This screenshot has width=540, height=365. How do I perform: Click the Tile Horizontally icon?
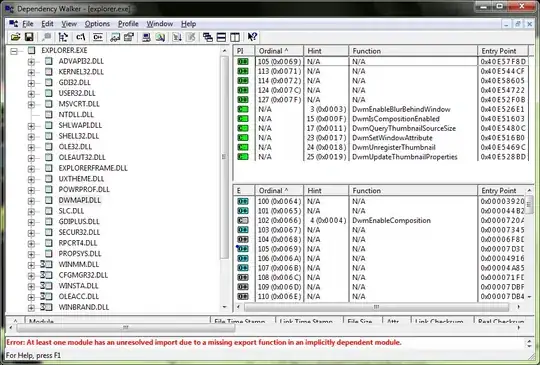221,37
